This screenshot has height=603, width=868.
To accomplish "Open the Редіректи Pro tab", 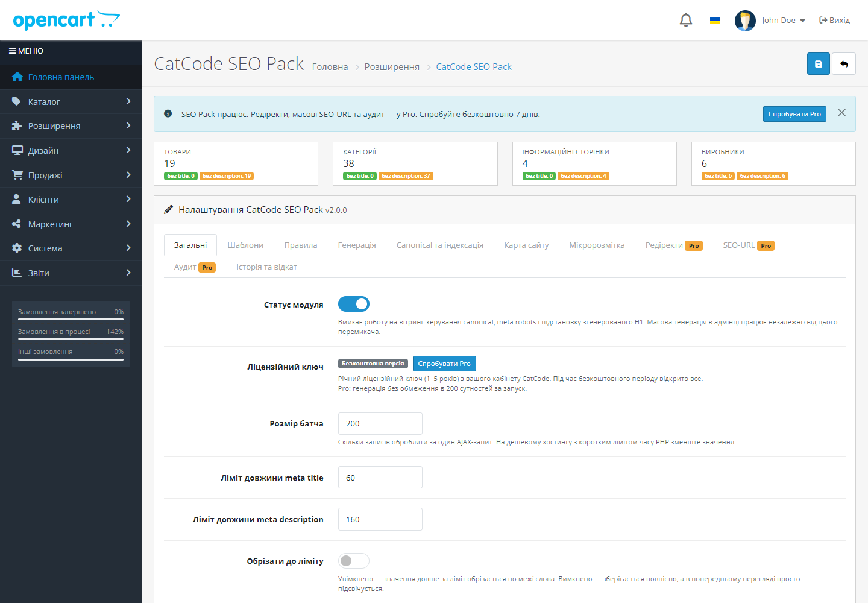I will coord(674,245).
